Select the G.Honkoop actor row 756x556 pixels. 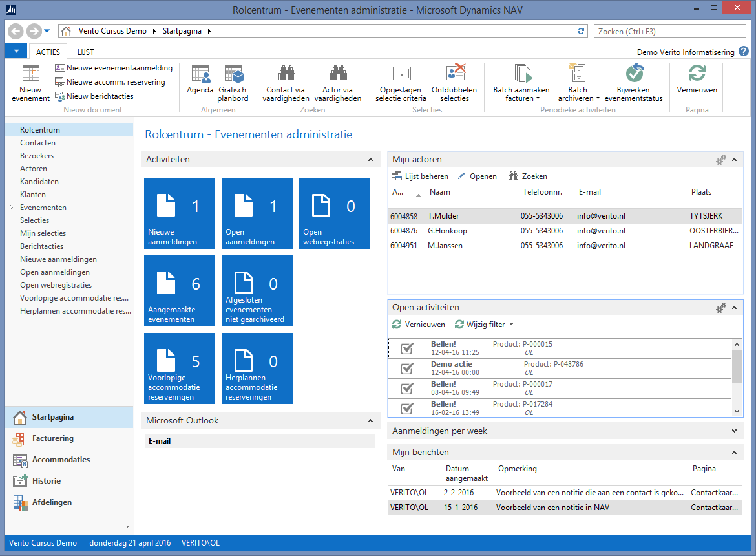click(565, 231)
